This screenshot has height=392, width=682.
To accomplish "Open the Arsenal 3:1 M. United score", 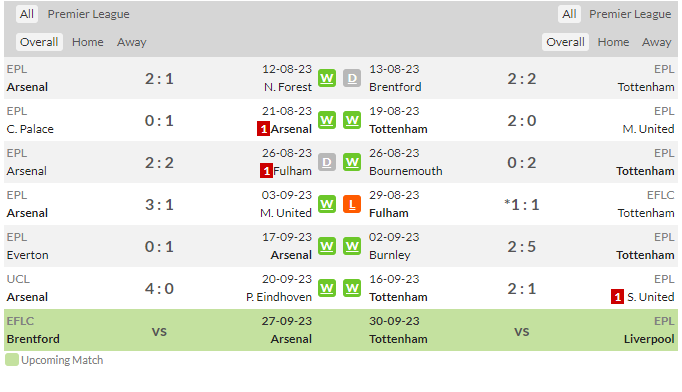I will pyautogui.click(x=159, y=204).
